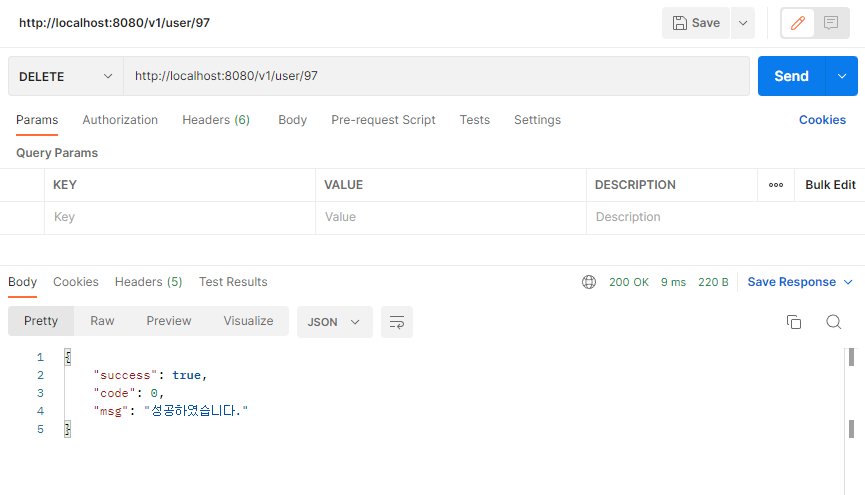
Task: Click the "성공하였습니다." message value
Action: 196,411
